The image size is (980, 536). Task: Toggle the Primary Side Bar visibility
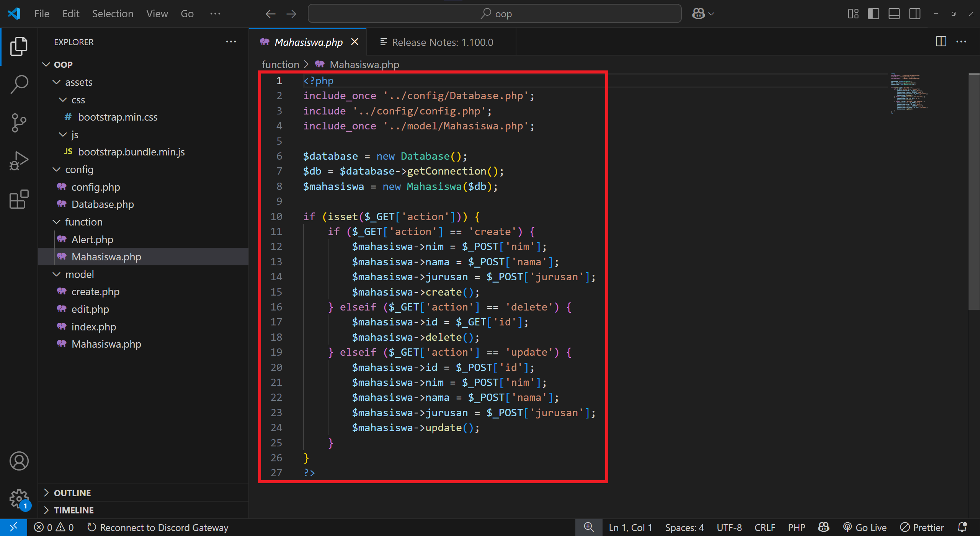tap(873, 13)
